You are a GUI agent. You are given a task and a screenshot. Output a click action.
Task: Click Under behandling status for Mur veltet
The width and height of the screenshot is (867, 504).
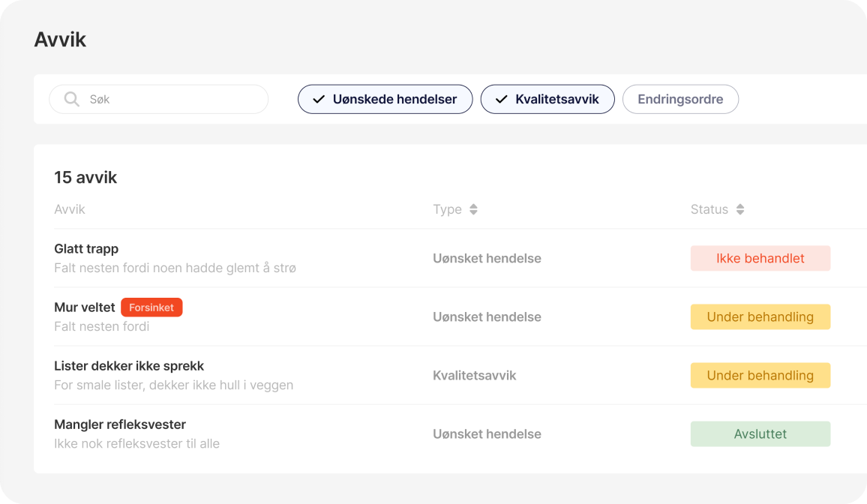(x=760, y=316)
